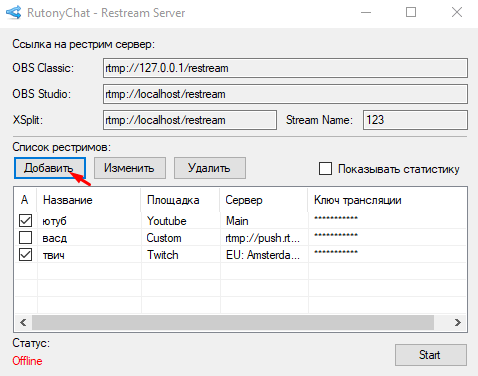The image size is (478, 376).
Task: Maximize the Restream Server window
Action: click(x=411, y=13)
